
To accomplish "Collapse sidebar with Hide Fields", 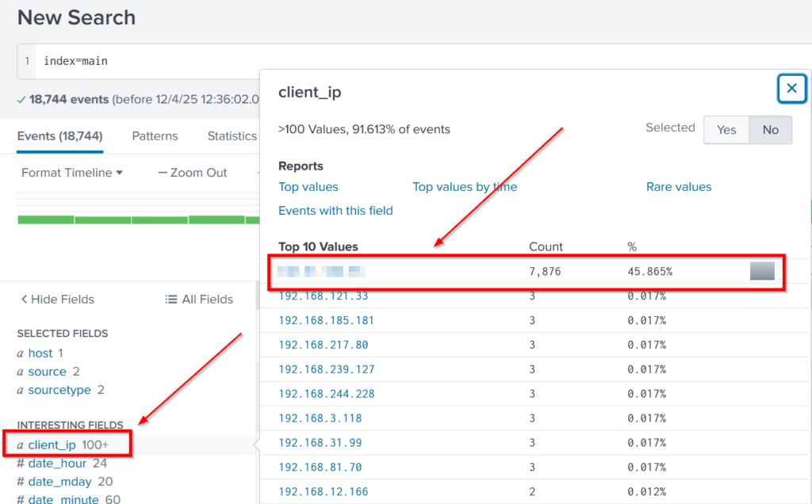I will pos(57,300).
